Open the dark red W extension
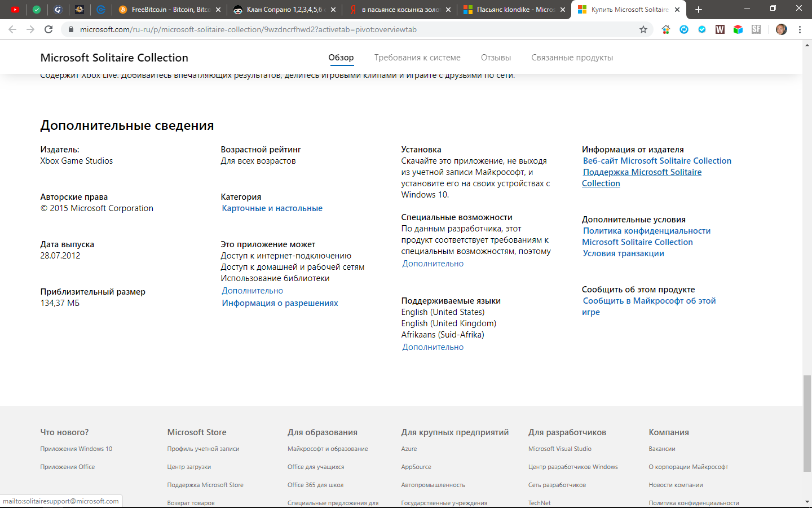The width and height of the screenshot is (812, 508). point(720,29)
